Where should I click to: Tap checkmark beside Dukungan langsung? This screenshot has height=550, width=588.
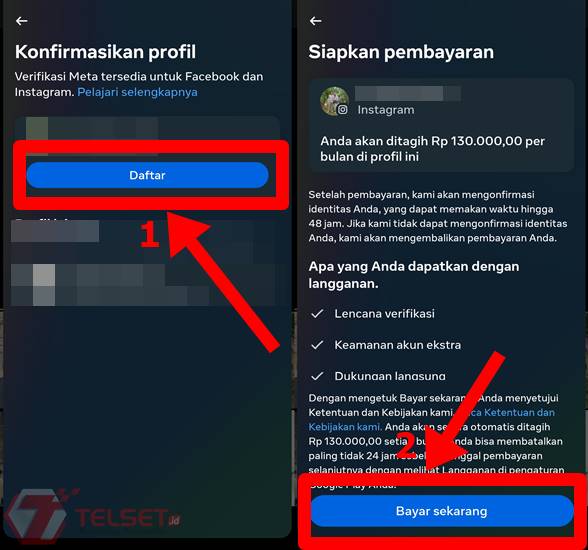(317, 376)
